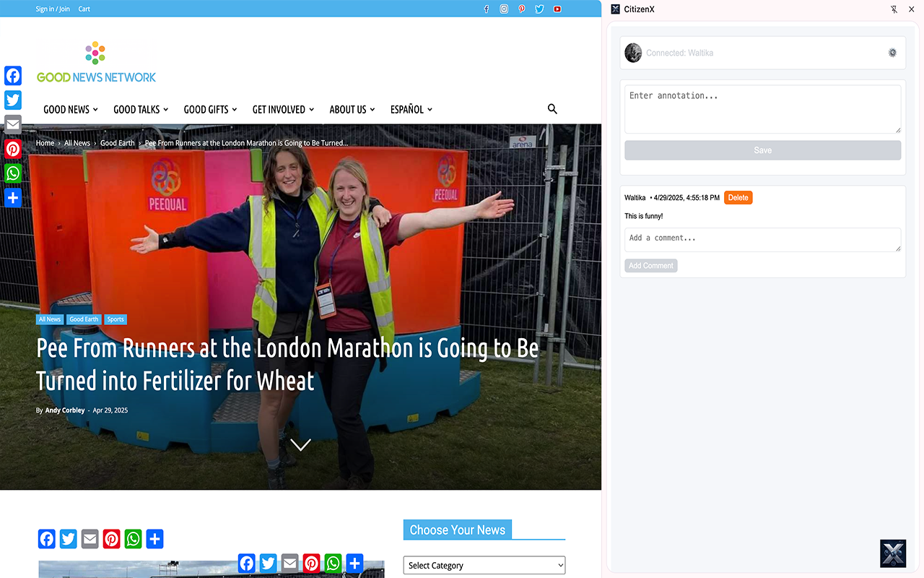Go to Home breadcrumb
924x578 pixels.
(45, 143)
